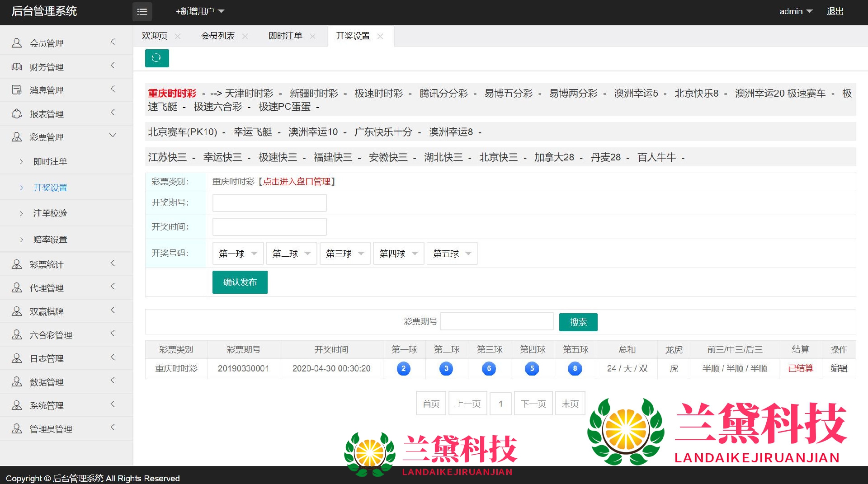Open the 点击进入盘口管理 link
The height and width of the screenshot is (484, 868).
(297, 182)
